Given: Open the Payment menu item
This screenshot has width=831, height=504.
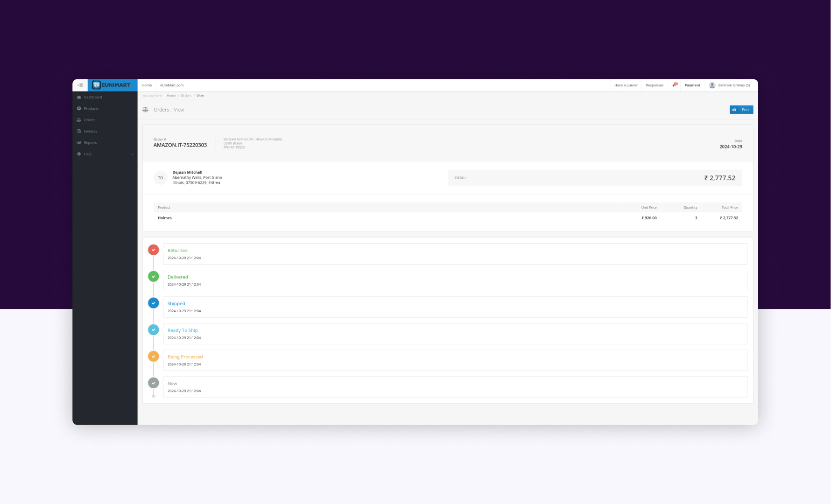Looking at the screenshot, I should [692, 85].
